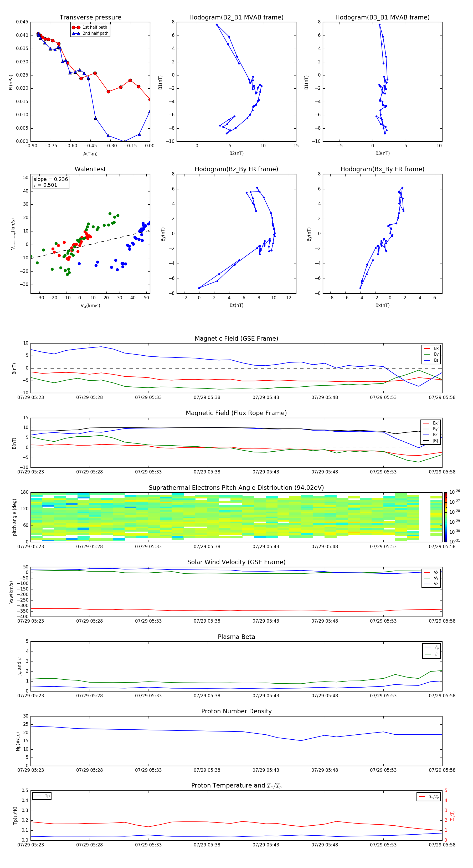Click the Bz legend entry in GSE plot
Screen dimensions: 473x868
tap(431, 360)
